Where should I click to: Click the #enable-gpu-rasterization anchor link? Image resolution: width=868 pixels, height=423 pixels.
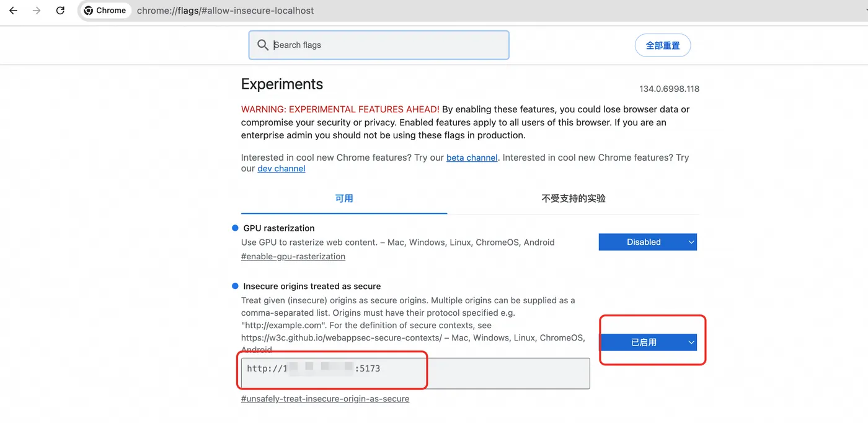tap(293, 256)
